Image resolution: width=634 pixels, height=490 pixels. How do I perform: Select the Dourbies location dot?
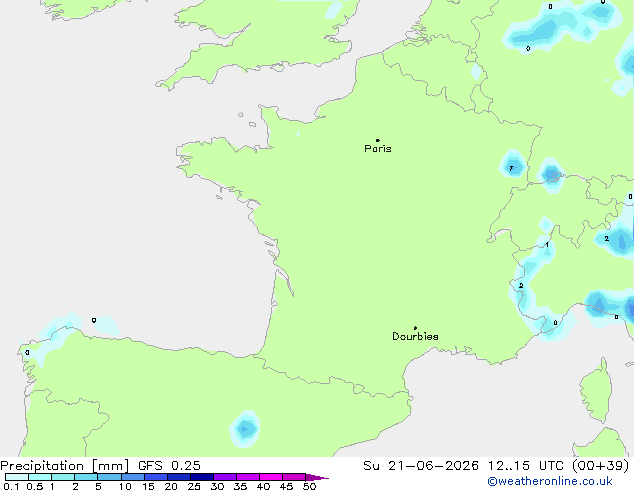tap(415, 328)
